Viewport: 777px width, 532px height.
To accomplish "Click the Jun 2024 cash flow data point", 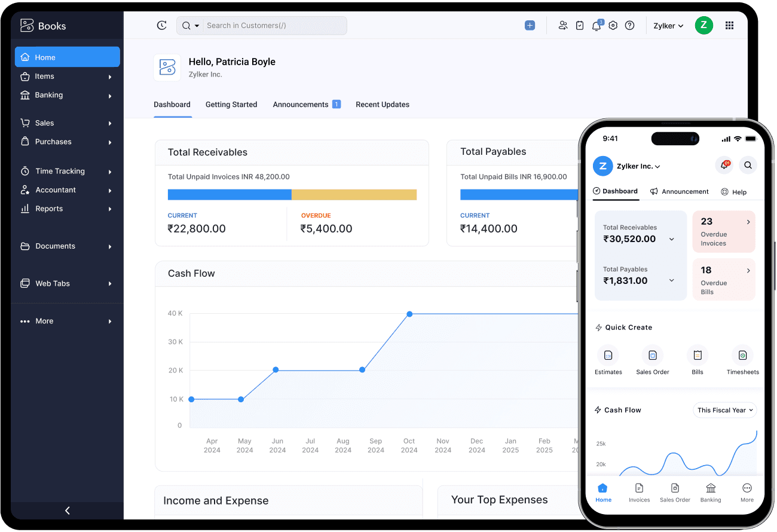I will click(276, 370).
